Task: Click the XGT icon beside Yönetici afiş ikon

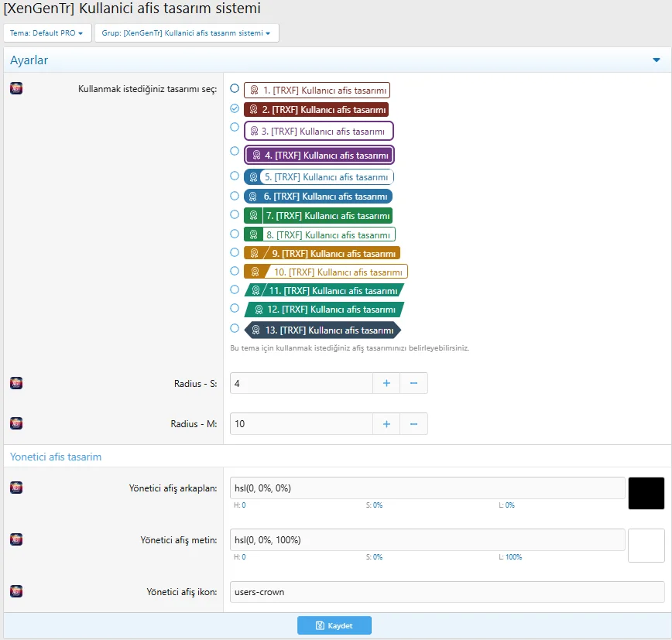Action: [16, 592]
